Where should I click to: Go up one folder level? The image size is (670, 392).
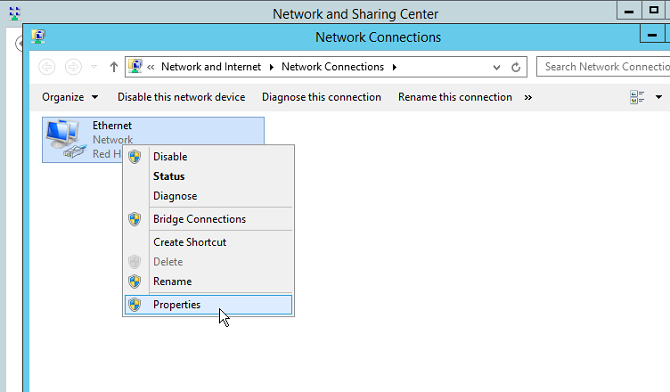tap(114, 67)
